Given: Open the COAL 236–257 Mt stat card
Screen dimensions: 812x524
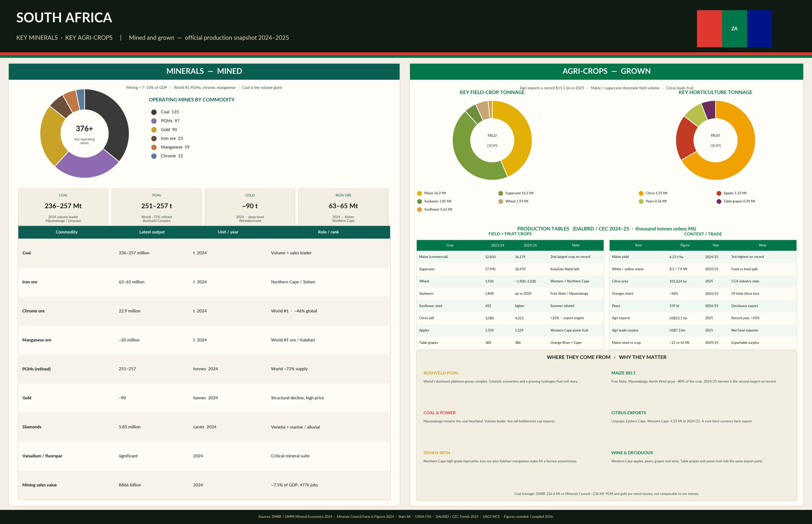Looking at the screenshot, I should pyautogui.click(x=63, y=207).
